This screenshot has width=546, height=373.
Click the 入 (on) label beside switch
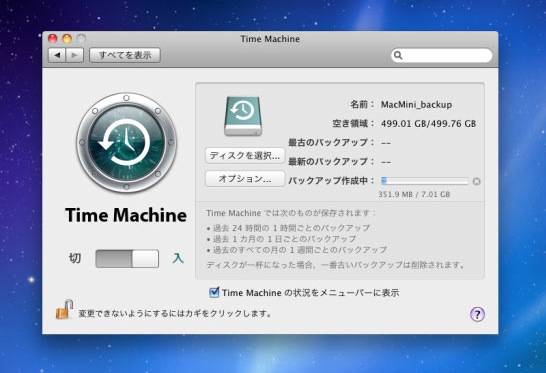(x=178, y=258)
